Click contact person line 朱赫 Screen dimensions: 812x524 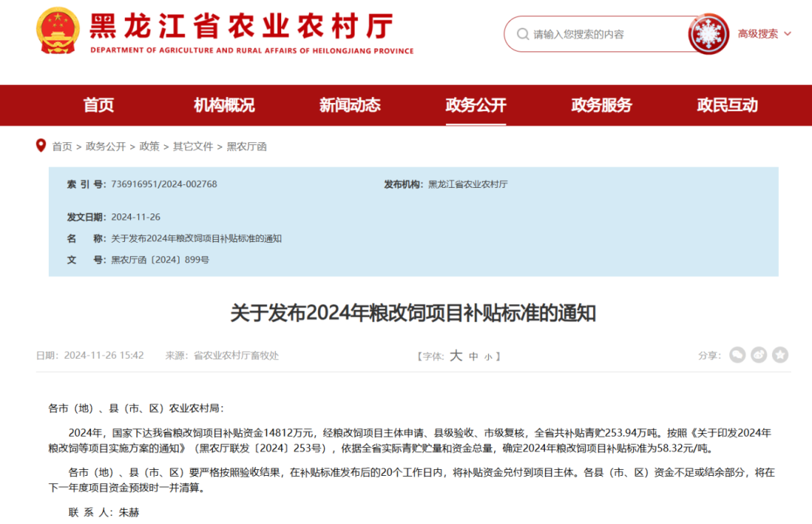[104, 513]
